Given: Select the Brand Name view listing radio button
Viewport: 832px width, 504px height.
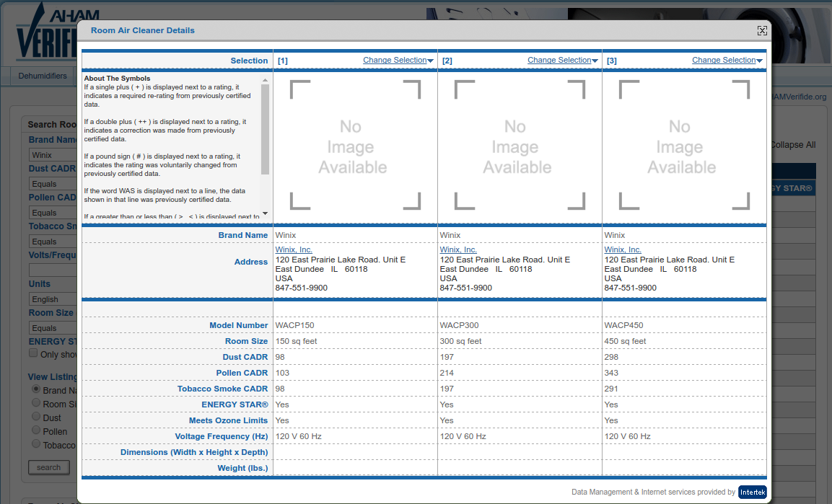Looking at the screenshot, I should coord(36,389).
